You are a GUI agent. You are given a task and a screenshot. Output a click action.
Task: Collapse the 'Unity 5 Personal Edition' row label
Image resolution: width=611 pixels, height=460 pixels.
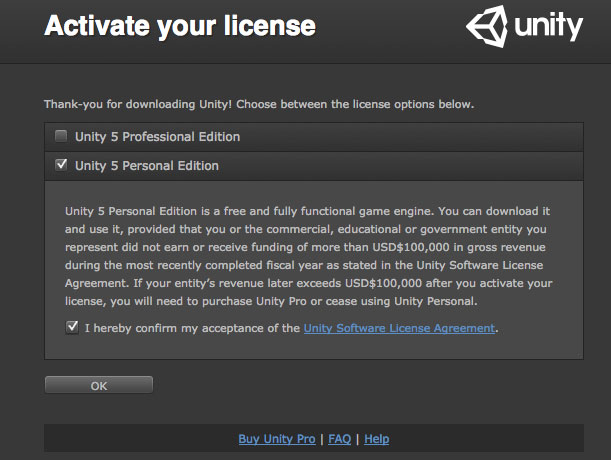[147, 166]
